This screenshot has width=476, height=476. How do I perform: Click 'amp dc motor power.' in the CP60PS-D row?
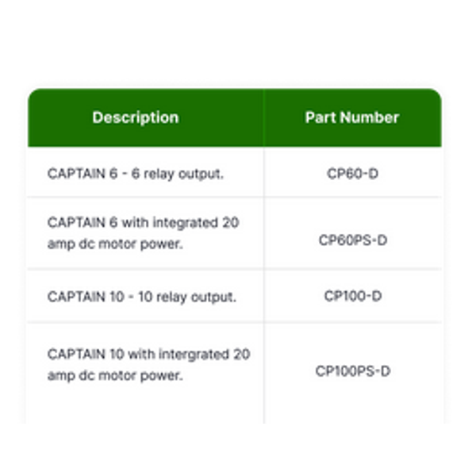pos(115,244)
